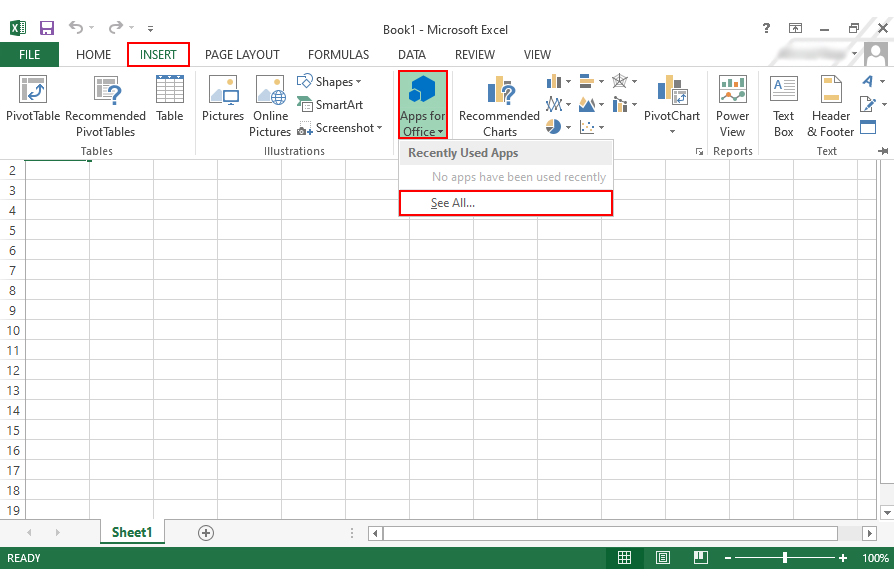Insert a PivotTable

[x=33, y=99]
